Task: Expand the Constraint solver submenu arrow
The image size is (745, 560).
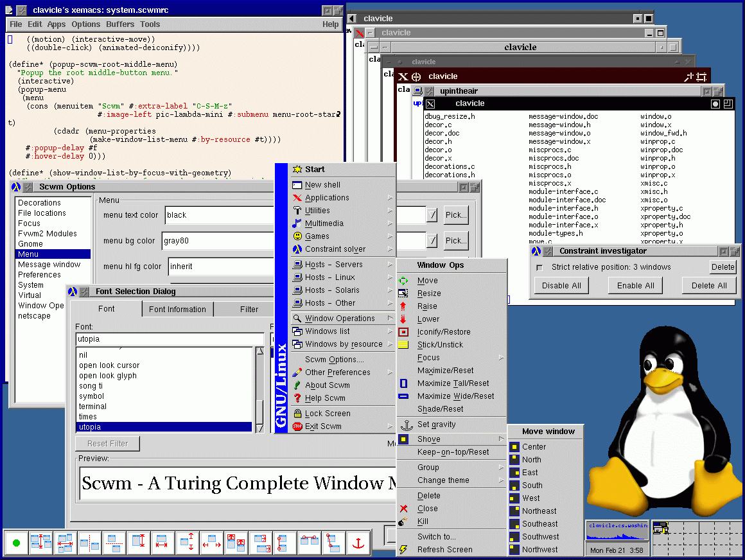Action: pos(390,249)
